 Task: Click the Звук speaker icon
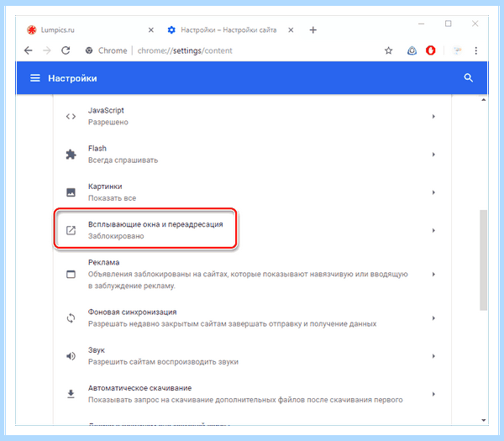pos(71,356)
